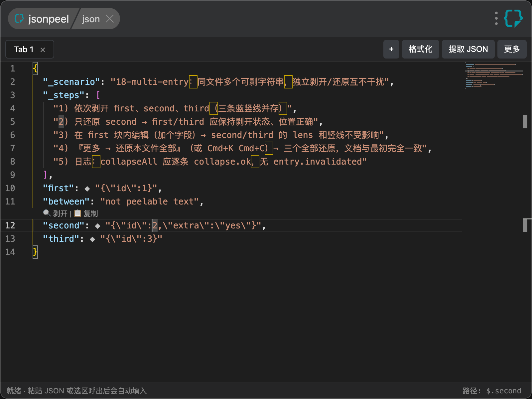
Task: Click the json label in title pill
Action: (91, 19)
